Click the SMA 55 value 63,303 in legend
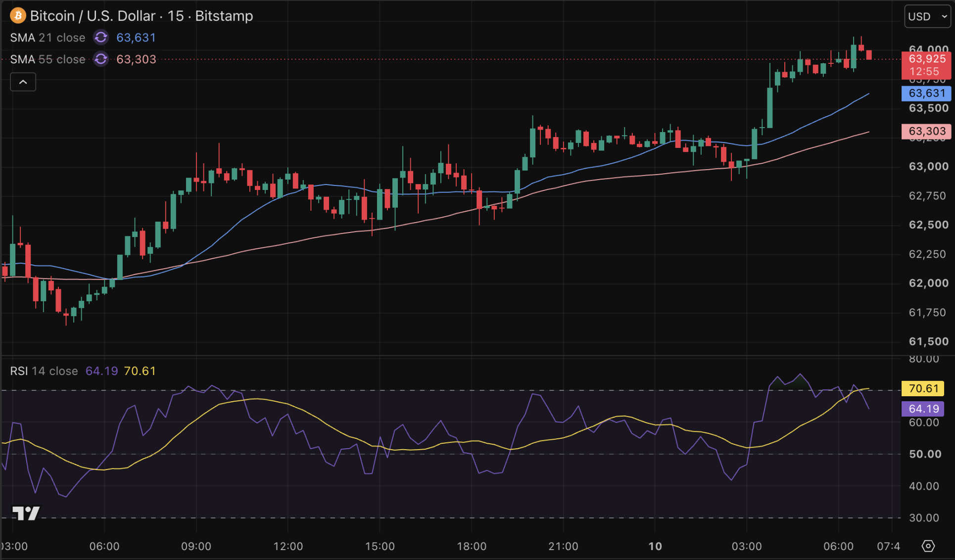Image resolution: width=955 pixels, height=560 pixels. coord(136,59)
